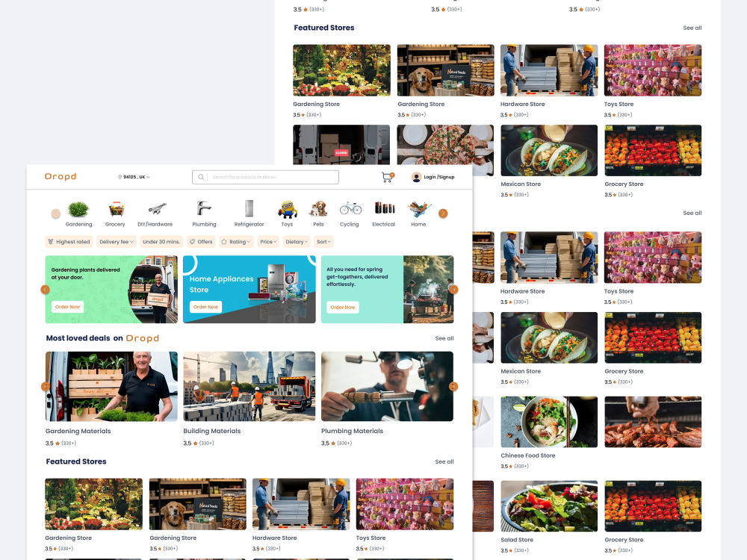Go back in category carousel with left arrow
Screen dimensions: 747x560
[x=56, y=214]
